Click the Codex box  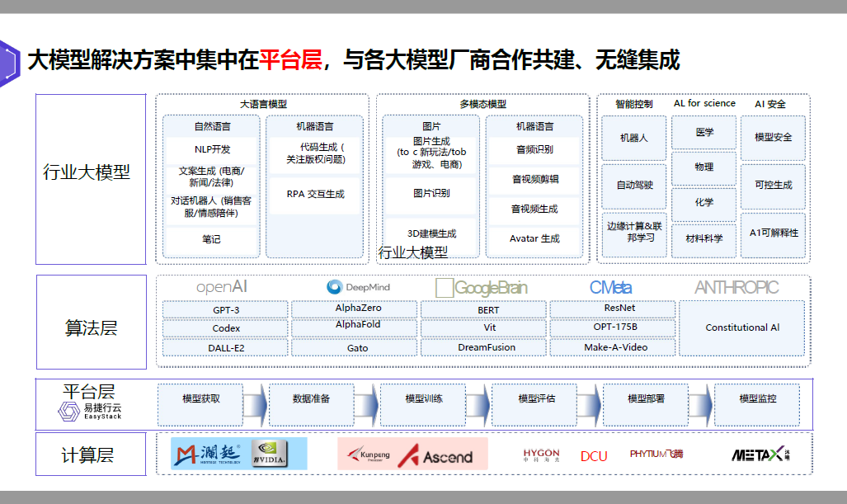[225, 328]
